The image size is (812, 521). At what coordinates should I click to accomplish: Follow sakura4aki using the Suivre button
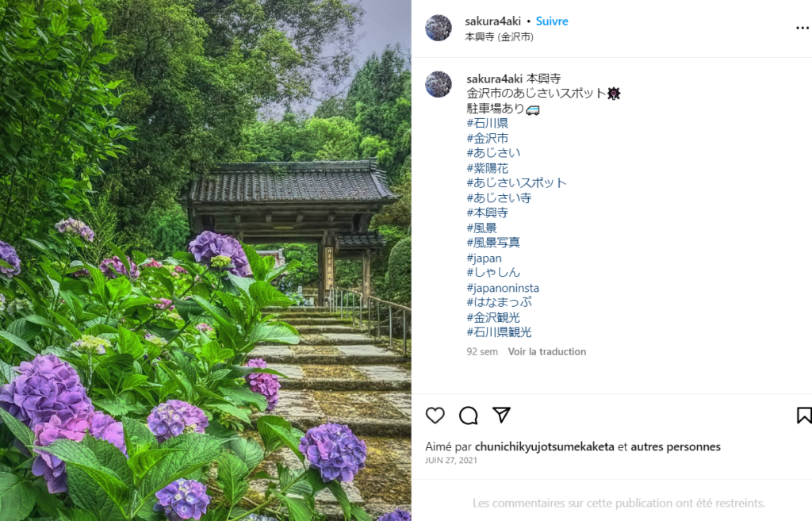pyautogui.click(x=552, y=21)
